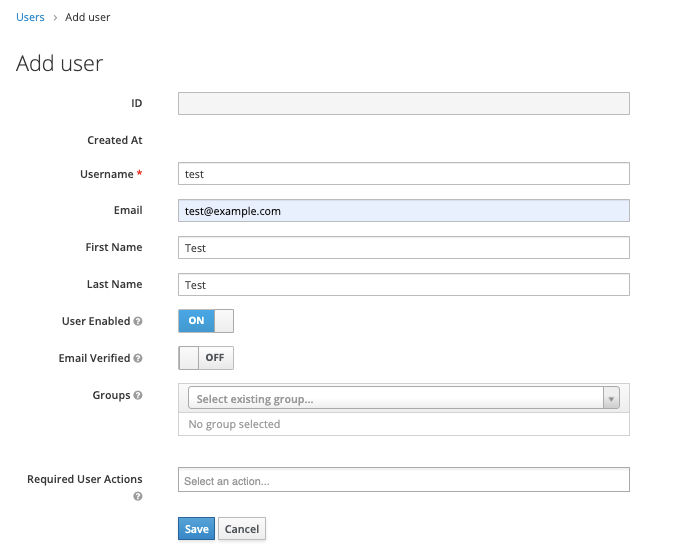The width and height of the screenshot is (675, 559).
Task: Click the Add user page heading
Action: coord(59,64)
